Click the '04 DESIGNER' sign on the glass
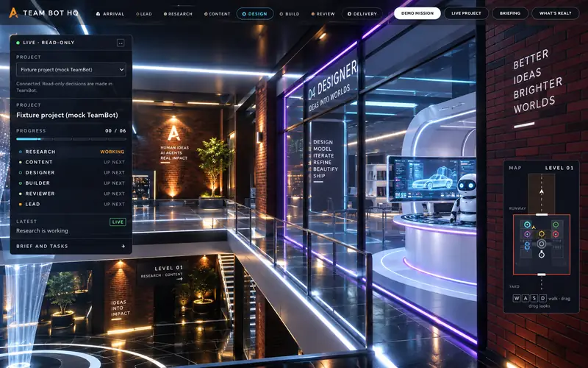The height and width of the screenshot is (368, 588). point(332,81)
